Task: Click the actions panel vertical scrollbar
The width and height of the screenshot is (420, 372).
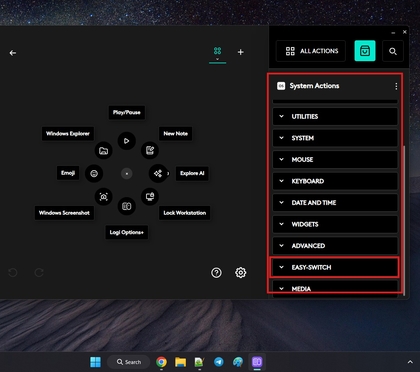Action: pyautogui.click(x=404, y=220)
